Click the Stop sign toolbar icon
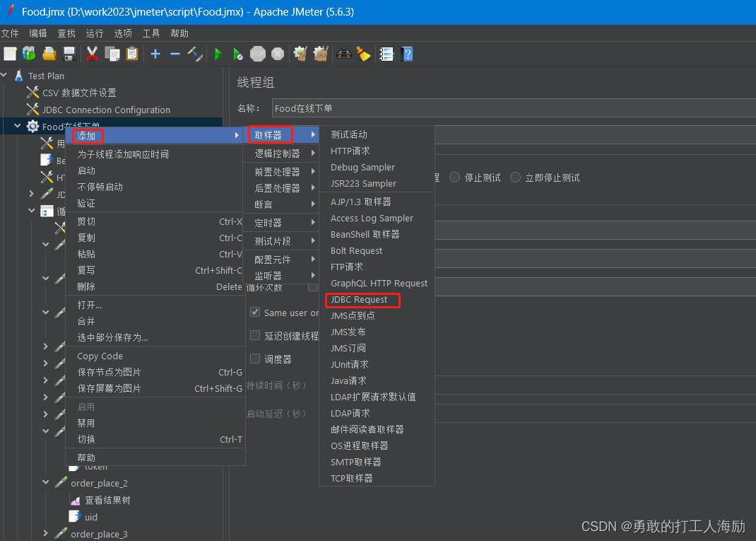The height and width of the screenshot is (541, 756). 258,54
